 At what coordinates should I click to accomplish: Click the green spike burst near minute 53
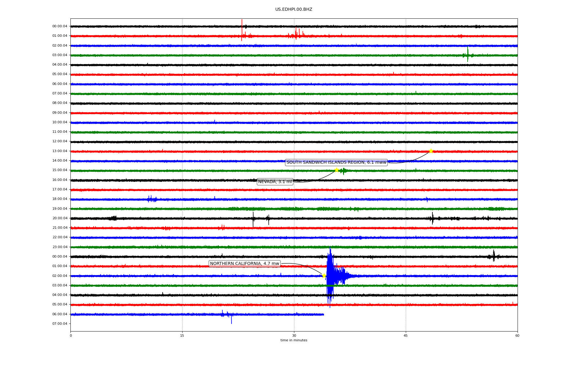pyautogui.click(x=468, y=55)
